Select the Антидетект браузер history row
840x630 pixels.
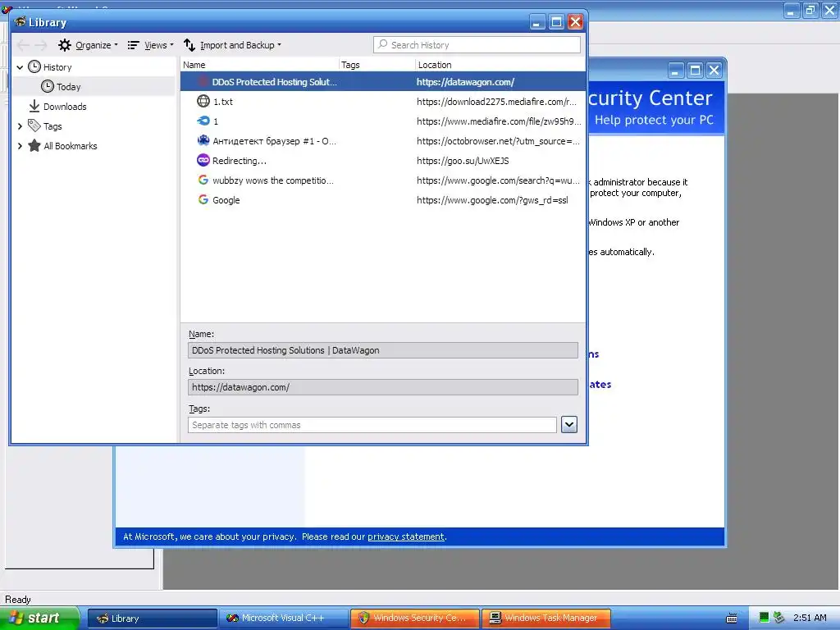click(383, 141)
